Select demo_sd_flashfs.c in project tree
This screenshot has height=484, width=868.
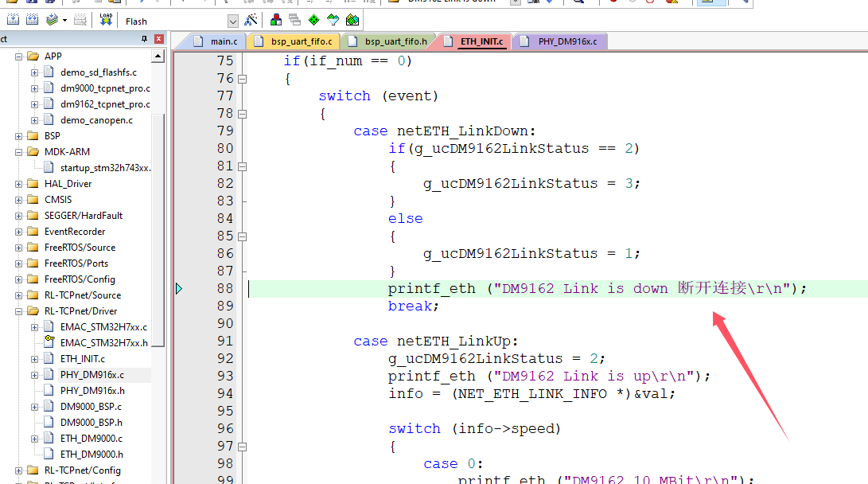pyautogui.click(x=99, y=72)
